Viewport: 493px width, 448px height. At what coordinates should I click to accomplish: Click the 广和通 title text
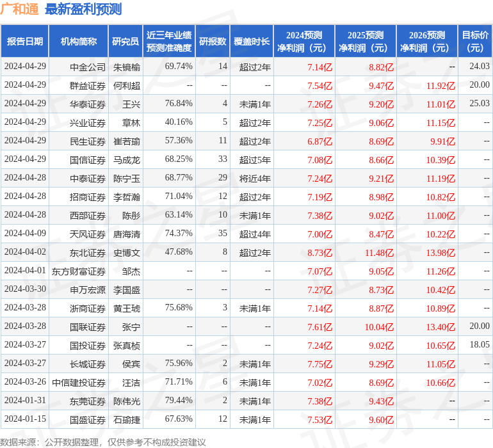tap(19, 9)
